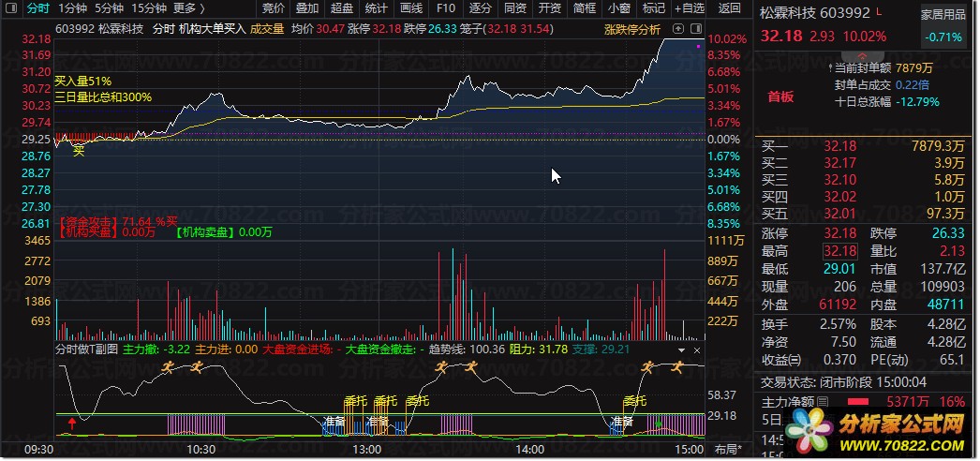Screen dimensions: 980x461
Task: Open the 分时做T副图 indicator dropdown arrow
Action: pos(682,350)
